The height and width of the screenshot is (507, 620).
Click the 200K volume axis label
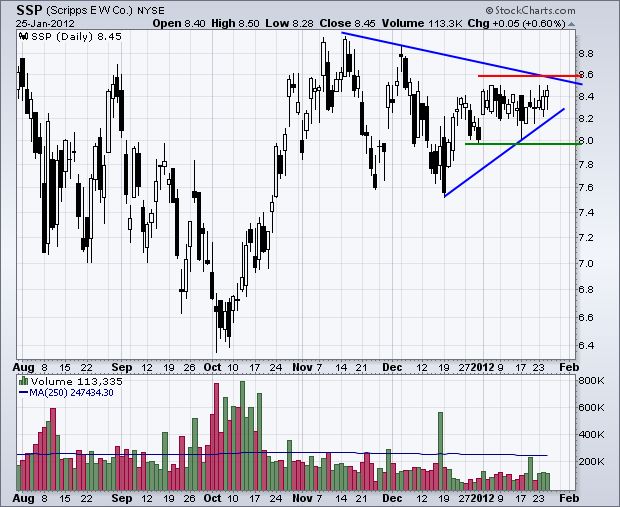coord(591,462)
